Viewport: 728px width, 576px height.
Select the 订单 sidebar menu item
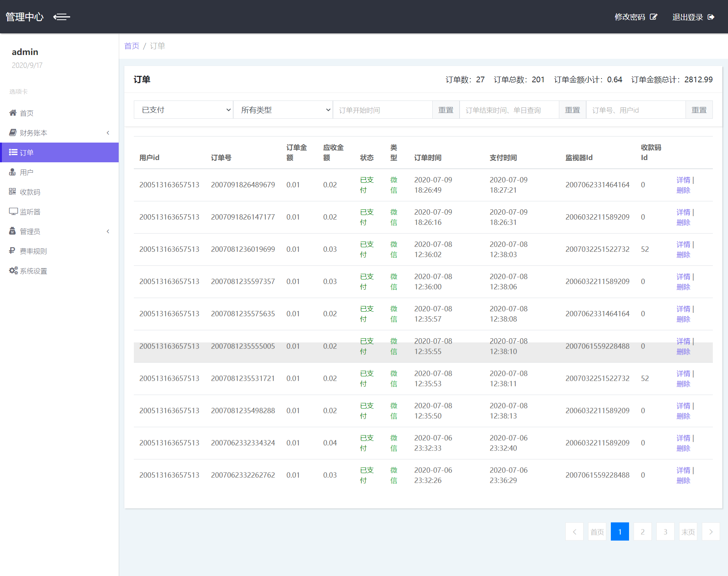[59, 152]
